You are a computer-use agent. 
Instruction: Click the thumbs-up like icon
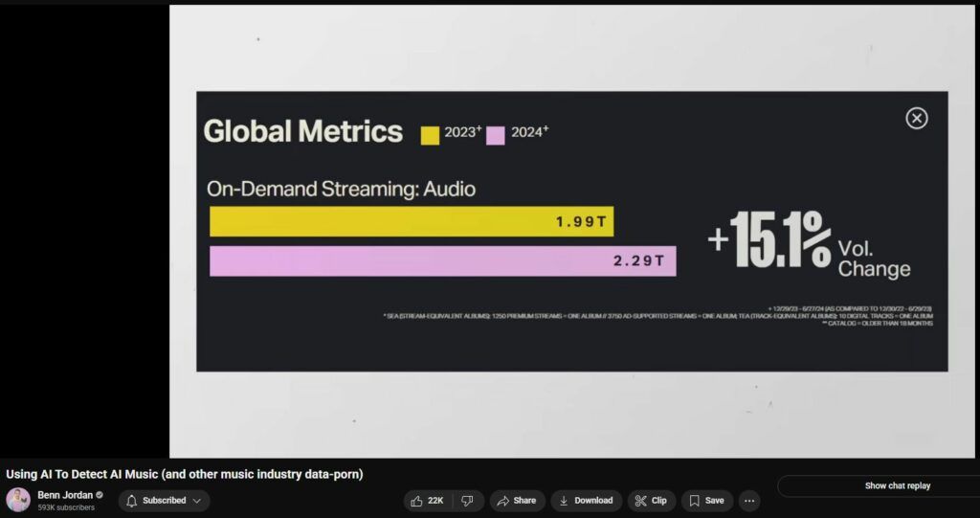(416, 501)
